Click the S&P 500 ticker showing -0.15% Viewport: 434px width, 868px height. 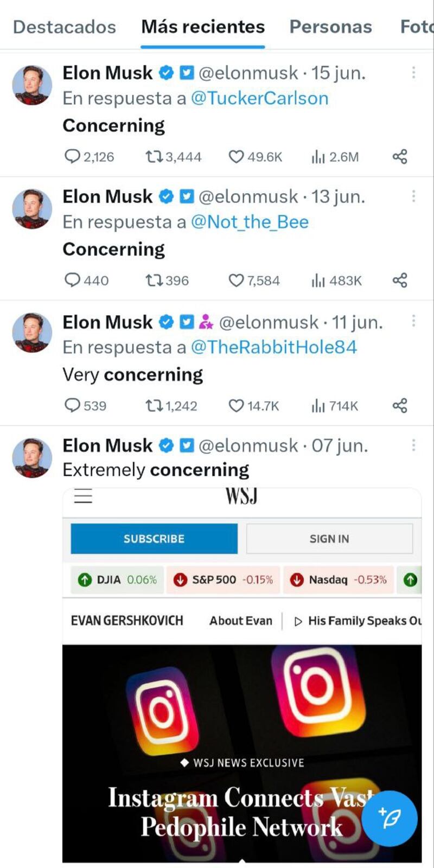[x=222, y=579]
